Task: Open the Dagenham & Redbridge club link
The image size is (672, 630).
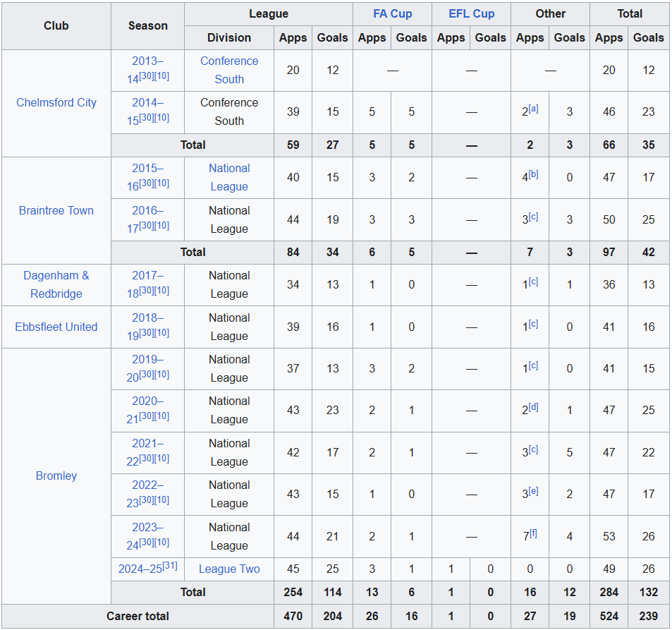Action: [x=56, y=284]
